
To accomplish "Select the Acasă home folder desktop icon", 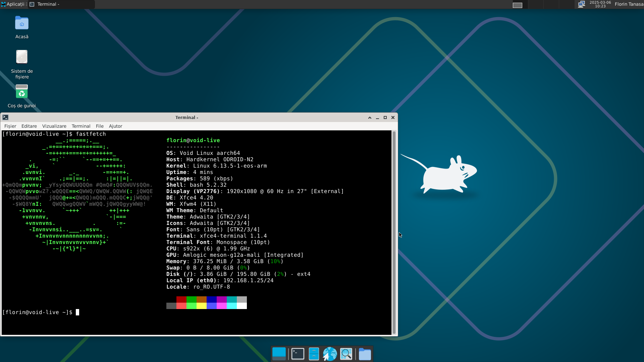I will click(x=22, y=27).
